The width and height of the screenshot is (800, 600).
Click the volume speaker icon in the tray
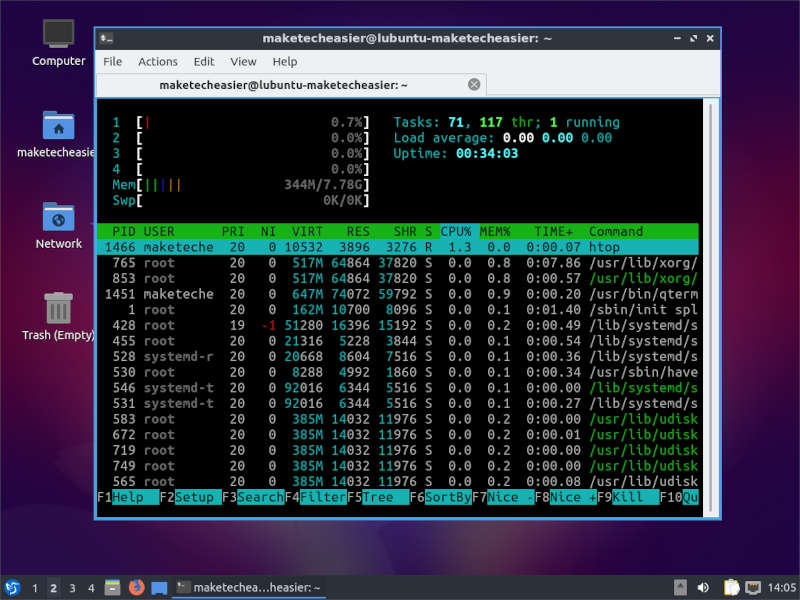(x=703, y=587)
